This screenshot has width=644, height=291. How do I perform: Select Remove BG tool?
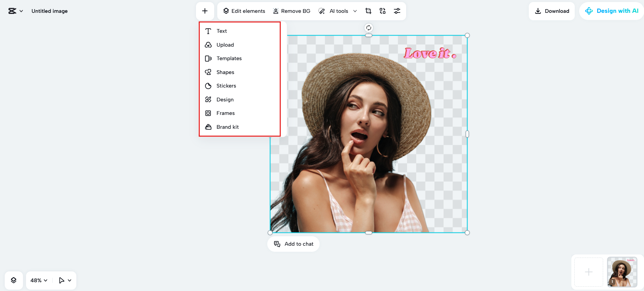(x=291, y=11)
